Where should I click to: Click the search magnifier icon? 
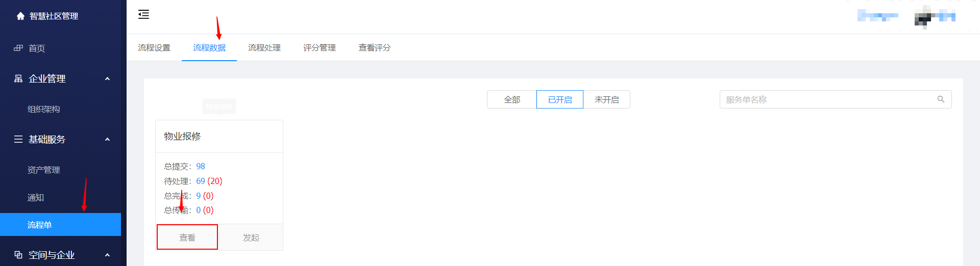941,99
